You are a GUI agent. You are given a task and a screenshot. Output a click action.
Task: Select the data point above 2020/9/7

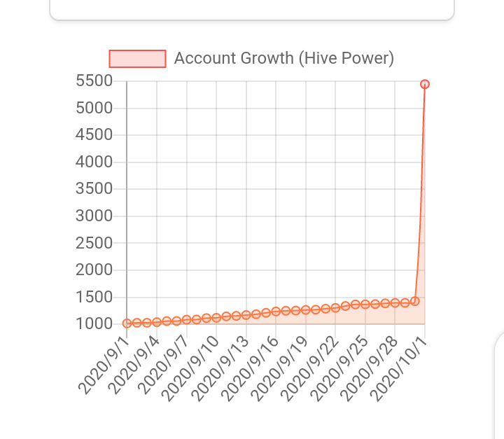[186, 320]
